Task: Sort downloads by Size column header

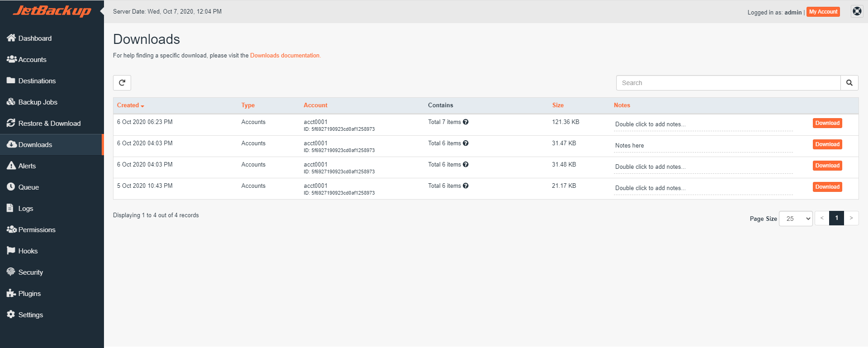Action: pos(557,105)
